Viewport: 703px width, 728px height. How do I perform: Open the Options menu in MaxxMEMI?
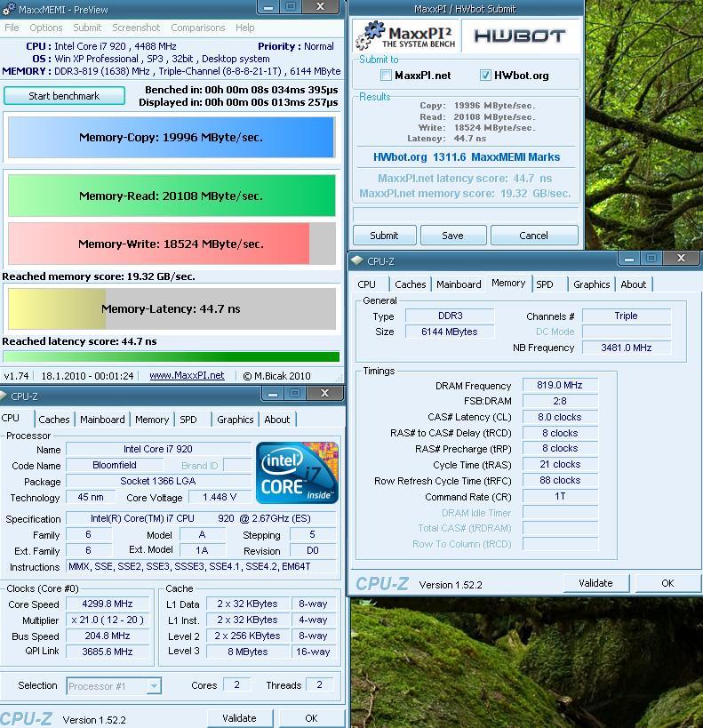46,28
